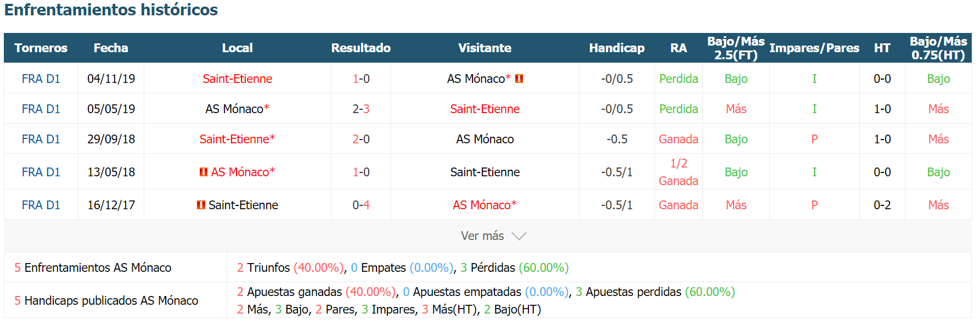The image size is (980, 324).
Task: Open the 2-0 result on 29/09/18
Action: [x=361, y=139]
